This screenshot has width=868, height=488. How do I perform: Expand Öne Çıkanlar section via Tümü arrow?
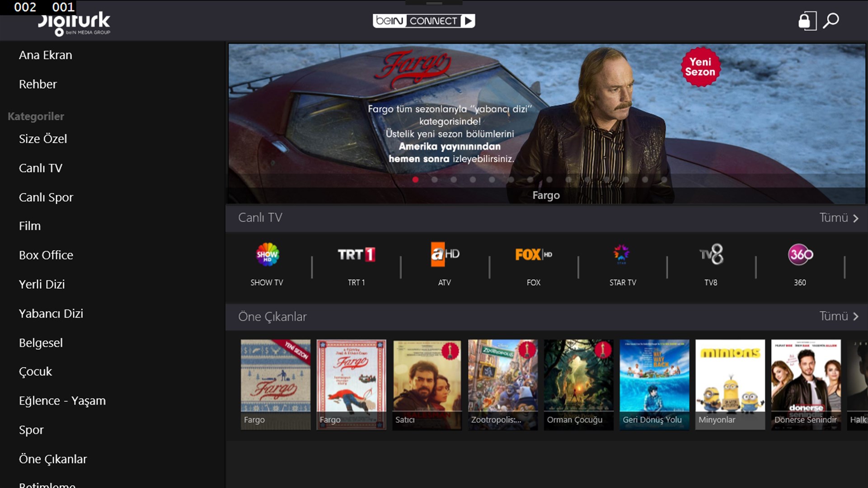click(839, 316)
